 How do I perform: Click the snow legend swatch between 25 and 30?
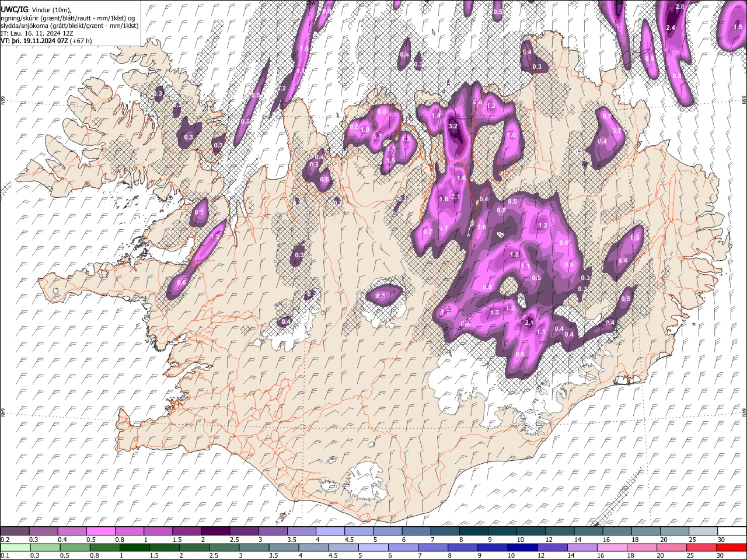pos(704,531)
